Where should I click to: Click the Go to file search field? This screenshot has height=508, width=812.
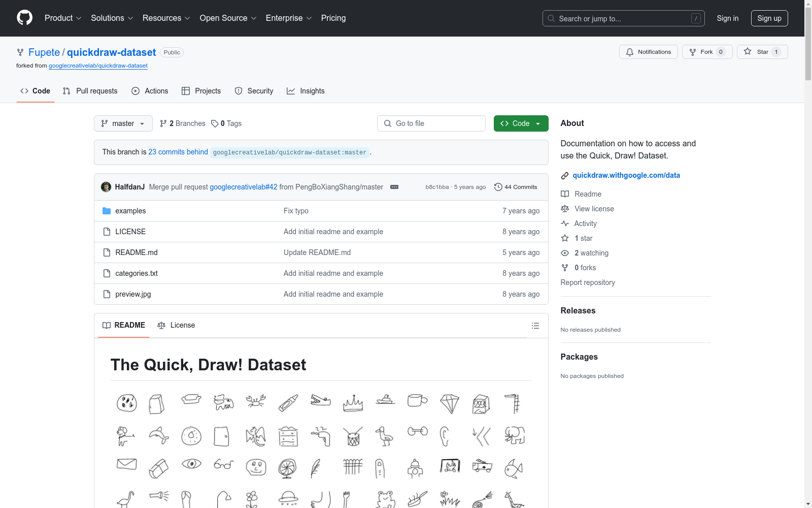pos(431,123)
